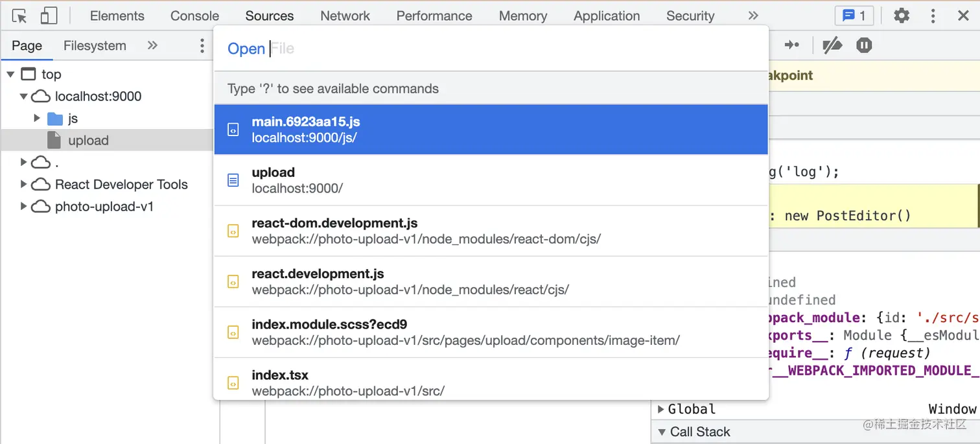Select the upload file in tree
980x444 pixels.
click(x=88, y=141)
